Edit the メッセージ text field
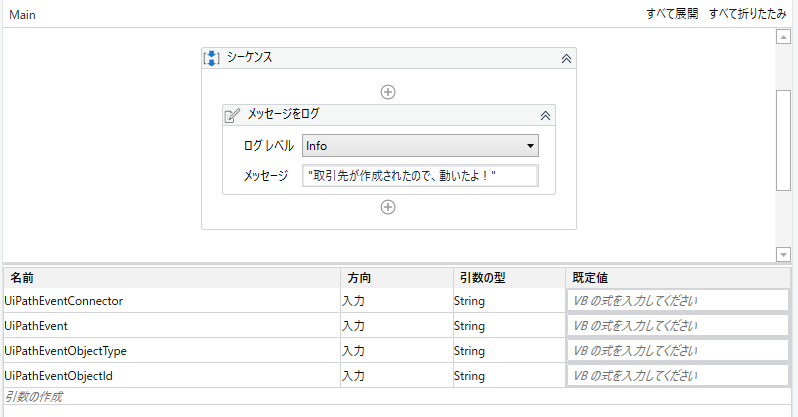 click(420, 176)
